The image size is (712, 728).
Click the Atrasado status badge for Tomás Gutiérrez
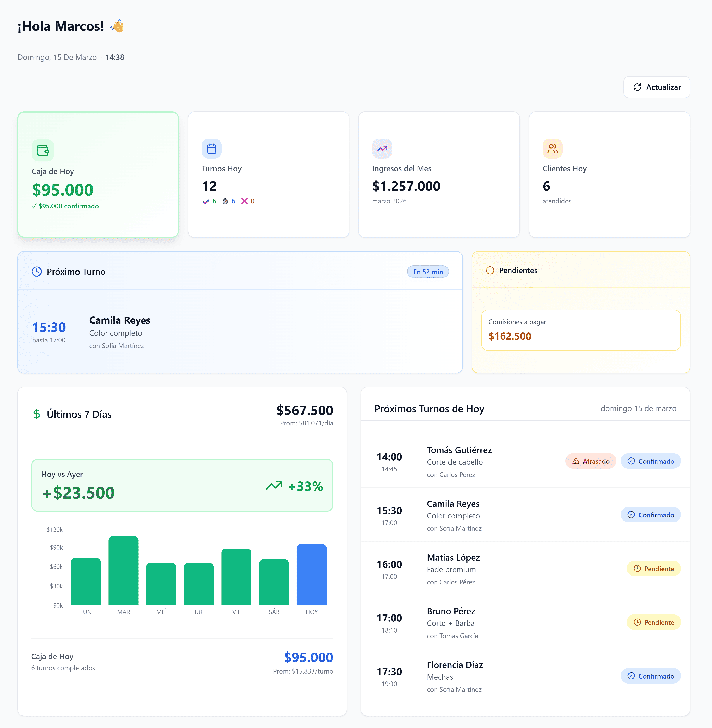[590, 461]
